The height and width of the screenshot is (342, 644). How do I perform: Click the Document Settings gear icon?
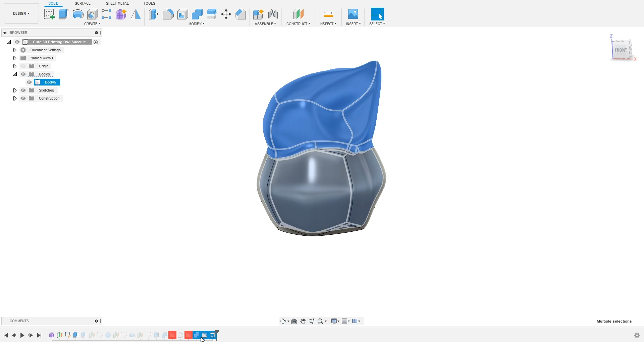(23, 50)
